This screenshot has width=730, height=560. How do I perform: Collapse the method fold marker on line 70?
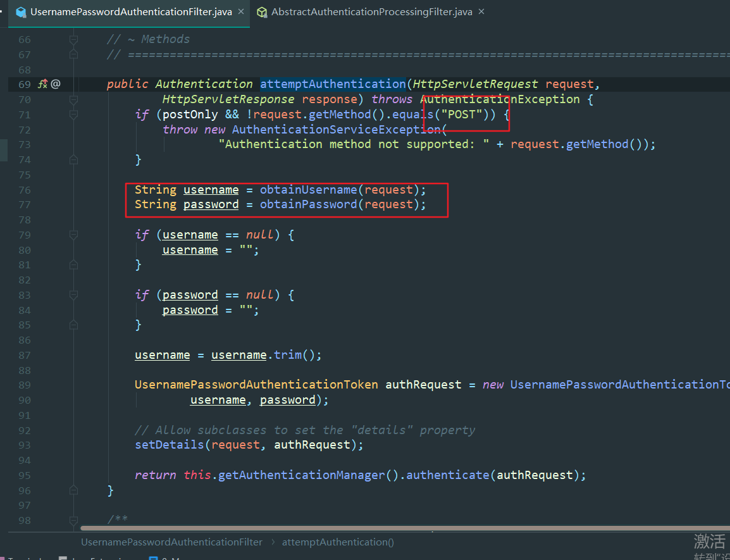tap(73, 100)
